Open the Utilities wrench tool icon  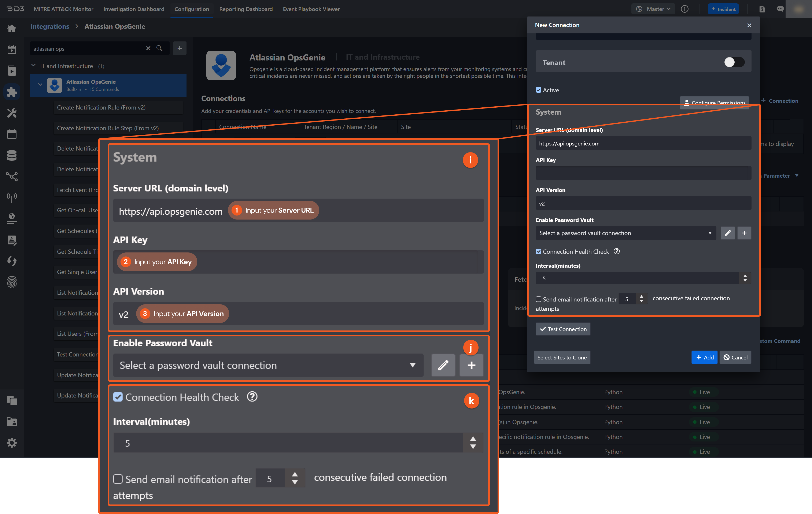click(12, 113)
